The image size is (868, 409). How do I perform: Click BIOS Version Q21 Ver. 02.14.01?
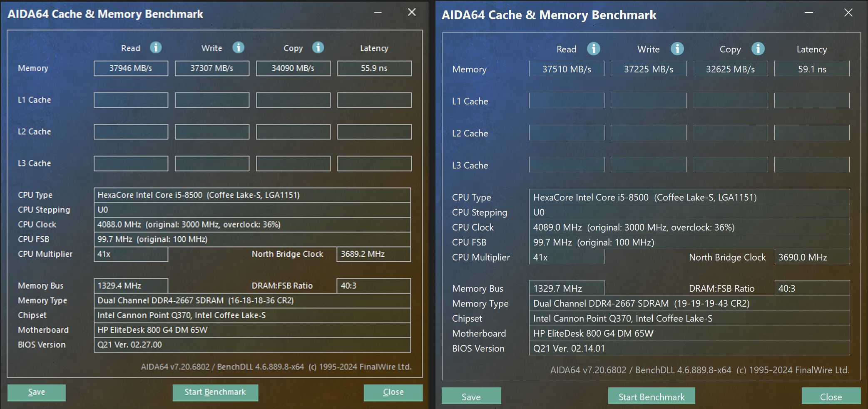point(689,348)
